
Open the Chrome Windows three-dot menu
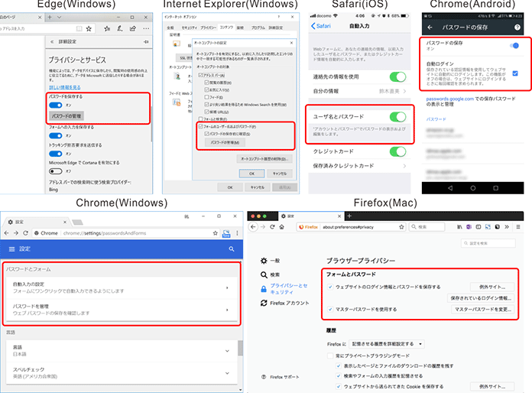point(237,233)
